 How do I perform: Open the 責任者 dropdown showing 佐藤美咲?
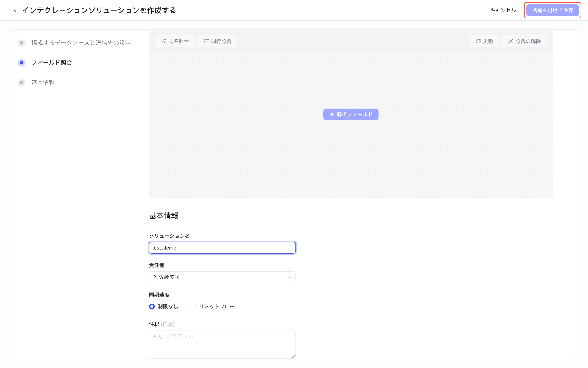[x=222, y=277]
